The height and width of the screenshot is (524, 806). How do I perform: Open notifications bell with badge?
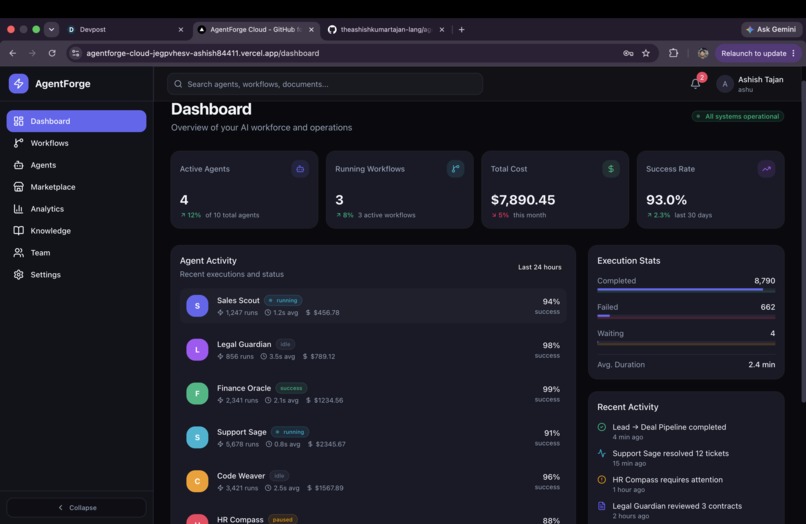(695, 83)
